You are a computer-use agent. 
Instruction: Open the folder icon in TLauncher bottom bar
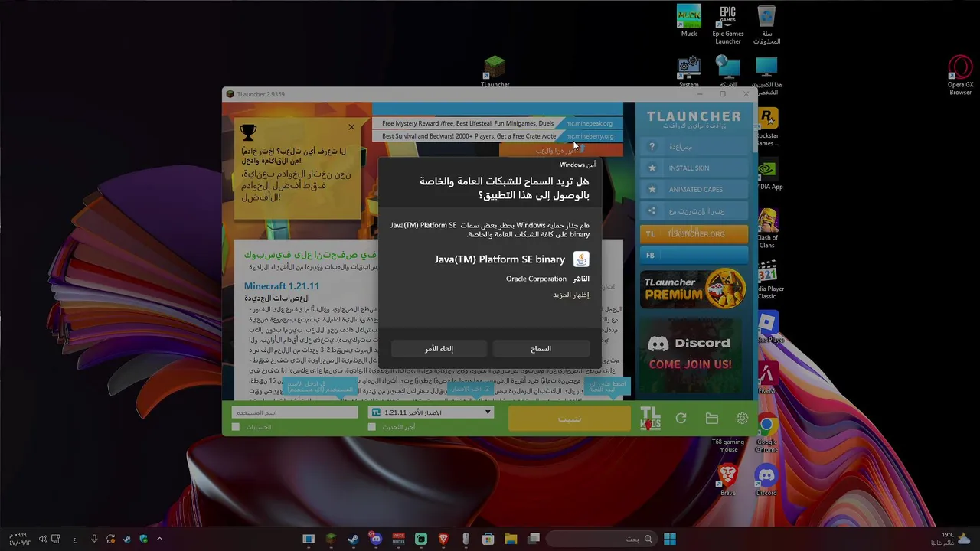tap(712, 419)
